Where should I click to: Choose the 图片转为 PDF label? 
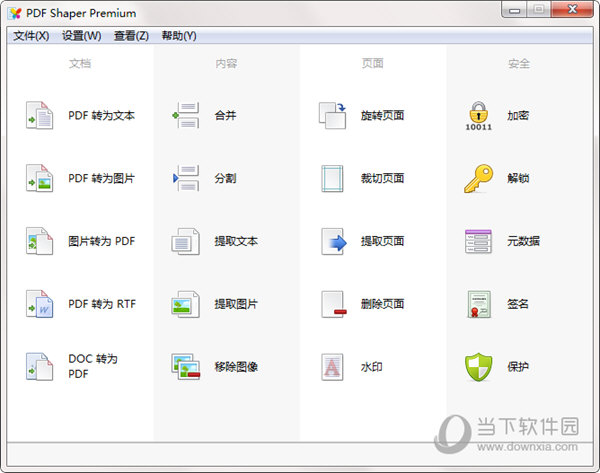pos(101,241)
